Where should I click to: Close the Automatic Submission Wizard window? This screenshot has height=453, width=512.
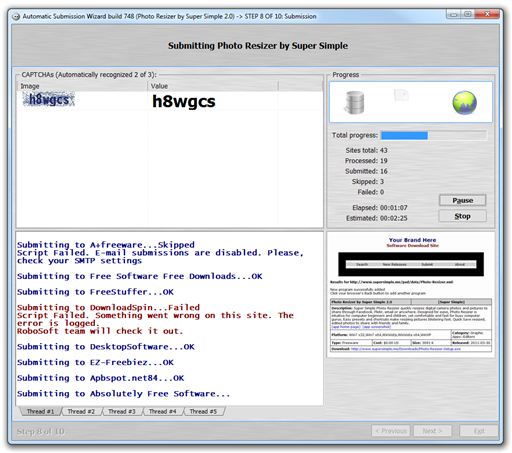coord(487,14)
